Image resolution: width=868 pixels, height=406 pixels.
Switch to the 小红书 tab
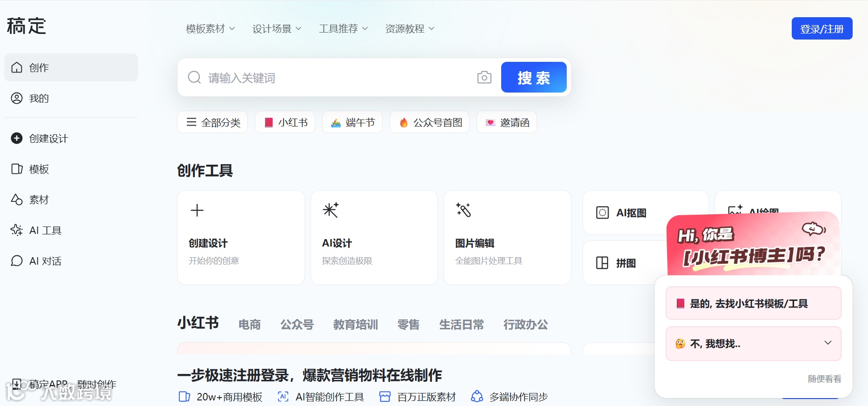coord(198,323)
